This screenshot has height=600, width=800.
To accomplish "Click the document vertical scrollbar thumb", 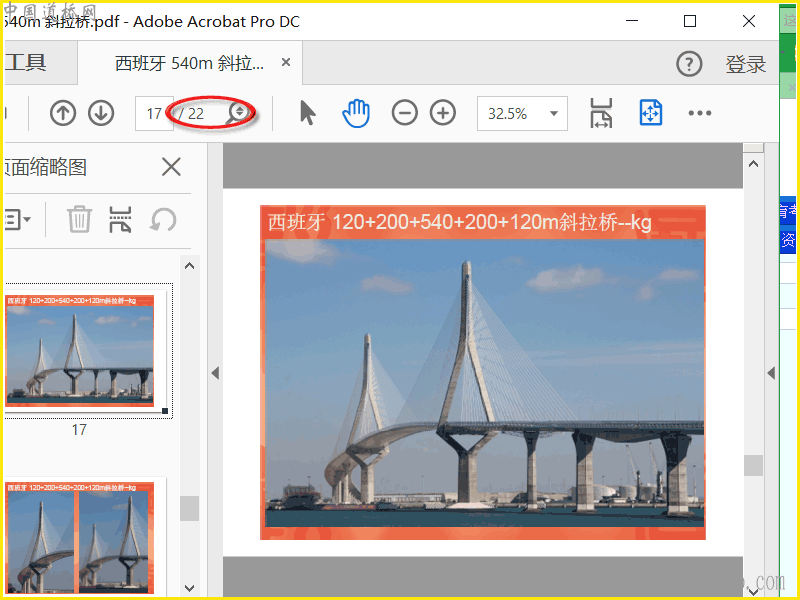I will [x=753, y=465].
